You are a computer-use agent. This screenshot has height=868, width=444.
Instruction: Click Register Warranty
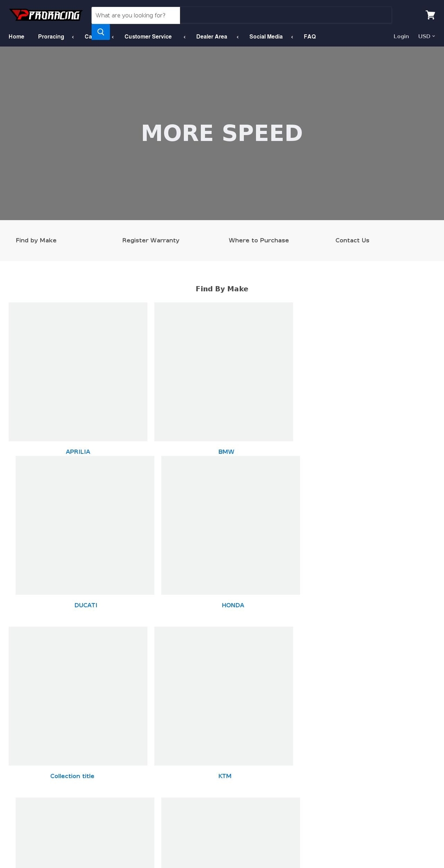pyautogui.click(x=151, y=240)
